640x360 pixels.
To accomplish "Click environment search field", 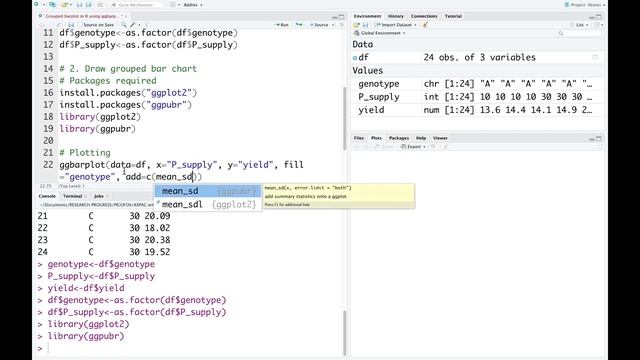I will tap(579, 34).
